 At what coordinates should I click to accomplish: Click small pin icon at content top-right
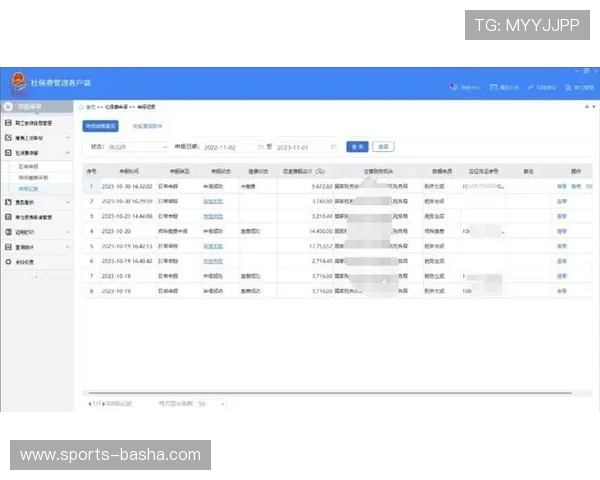click(587, 107)
